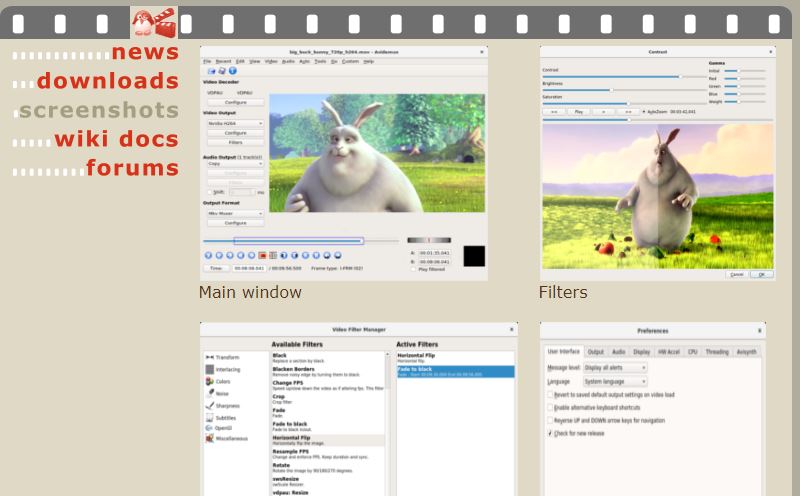Screen dimensions: 800x496
Task: Open the Main window screenshot thumbnail
Action: (344, 163)
